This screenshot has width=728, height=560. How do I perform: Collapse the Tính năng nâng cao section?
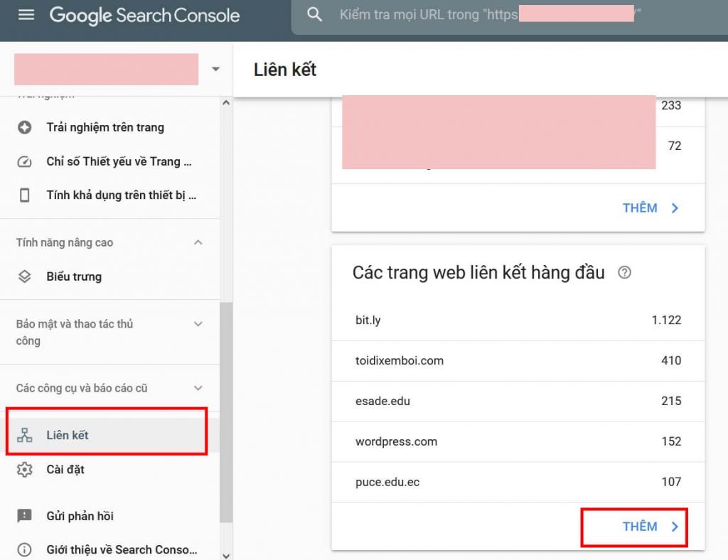click(198, 242)
